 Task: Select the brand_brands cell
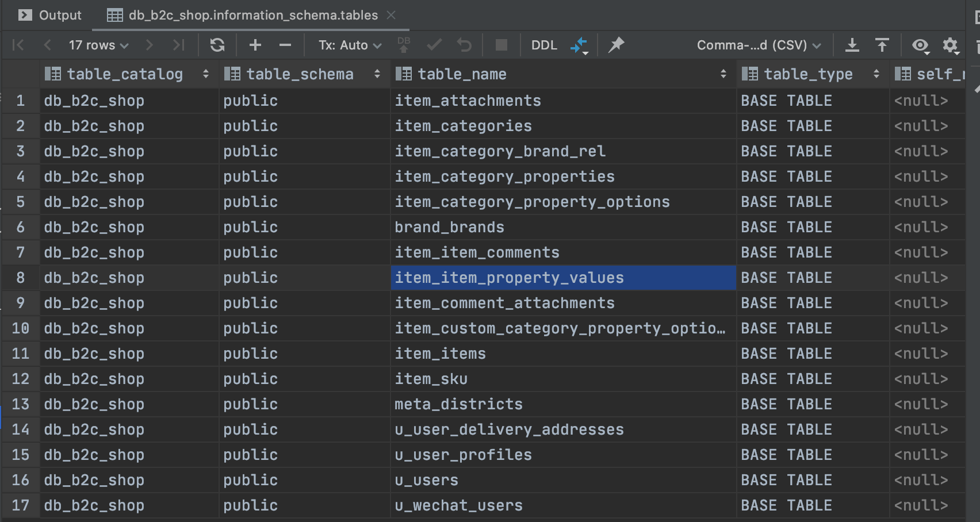(564, 227)
